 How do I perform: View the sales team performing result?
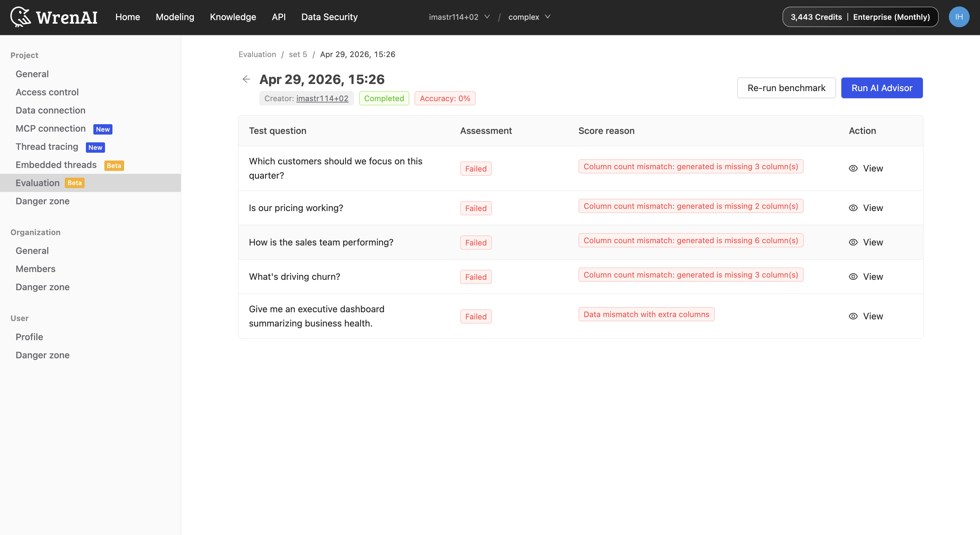[x=866, y=243]
